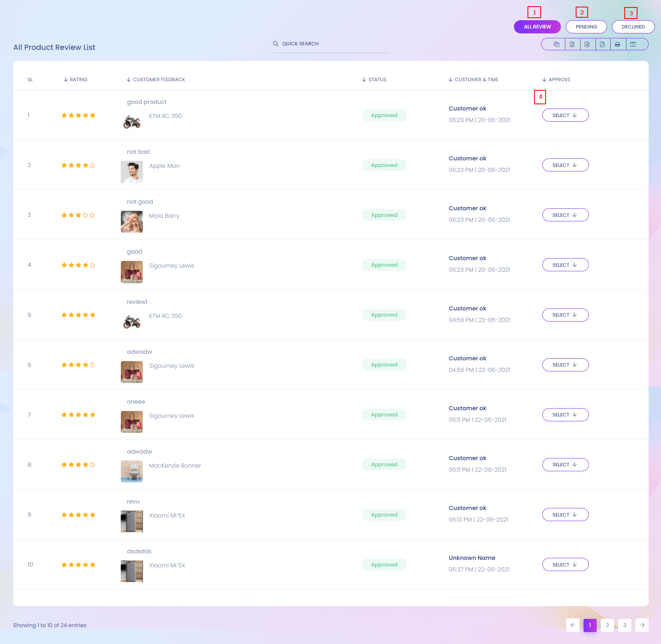This screenshot has height=644, width=661.
Task: Go to the previous page arrow
Action: click(x=573, y=625)
